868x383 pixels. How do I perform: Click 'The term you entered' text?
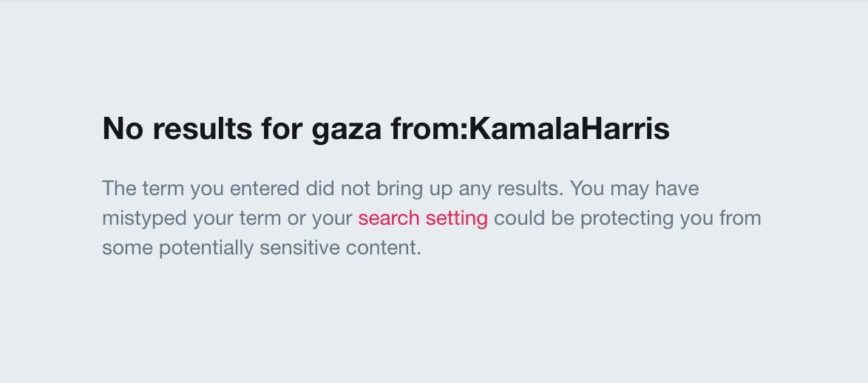tap(202, 189)
